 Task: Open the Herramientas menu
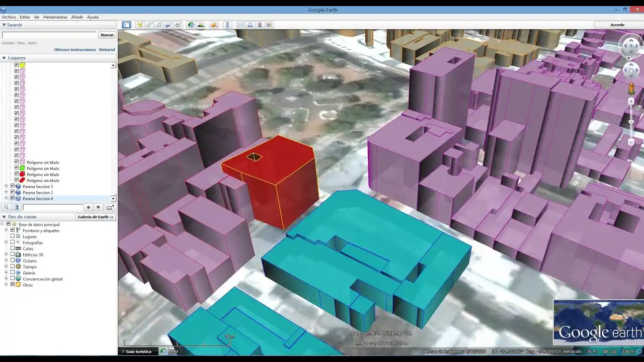[55, 17]
